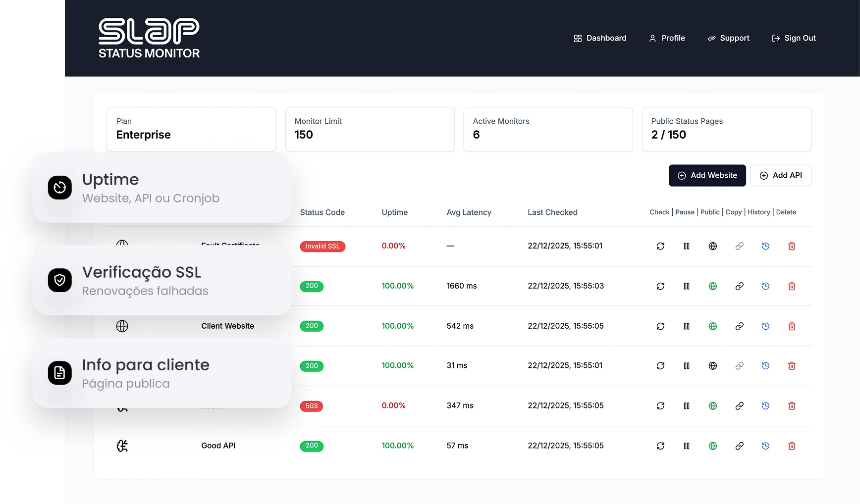This screenshot has height=504, width=860.
Task: Open history for the 31 ms monitor
Action: (765, 366)
